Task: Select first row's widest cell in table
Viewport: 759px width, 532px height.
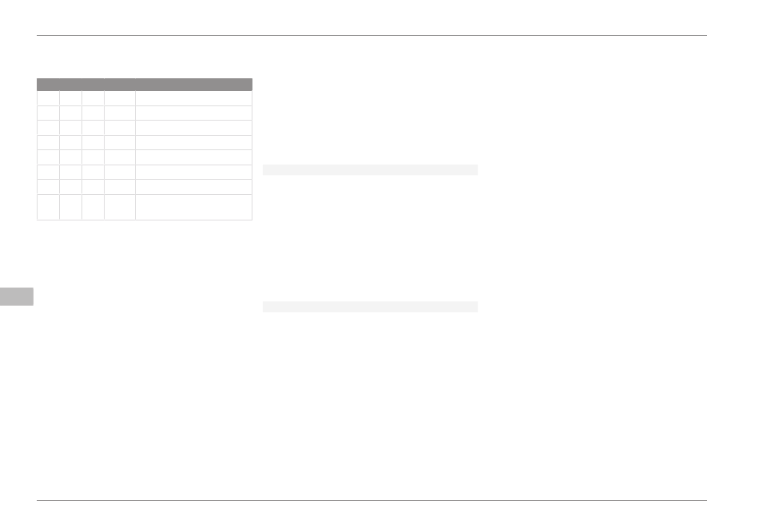Action: pos(193,98)
